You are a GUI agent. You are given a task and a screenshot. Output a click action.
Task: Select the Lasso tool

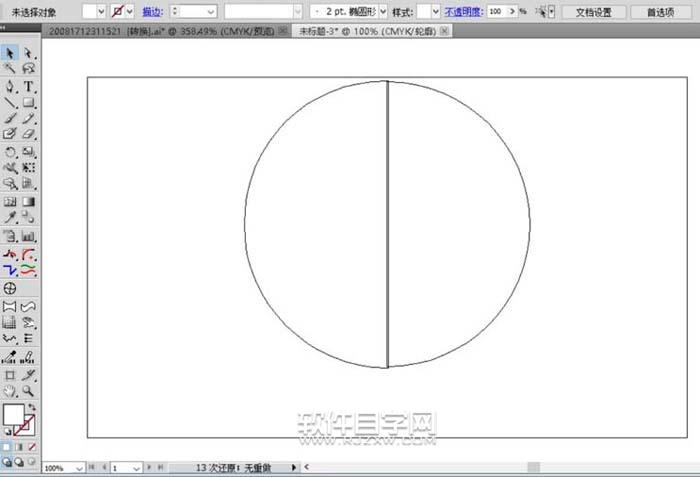pos(29,68)
